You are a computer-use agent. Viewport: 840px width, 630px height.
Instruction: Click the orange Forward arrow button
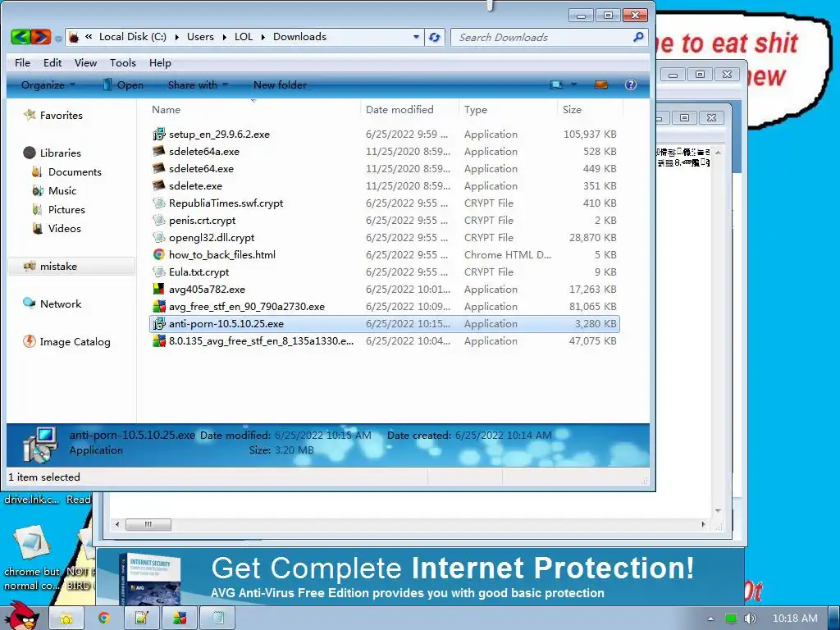point(41,36)
